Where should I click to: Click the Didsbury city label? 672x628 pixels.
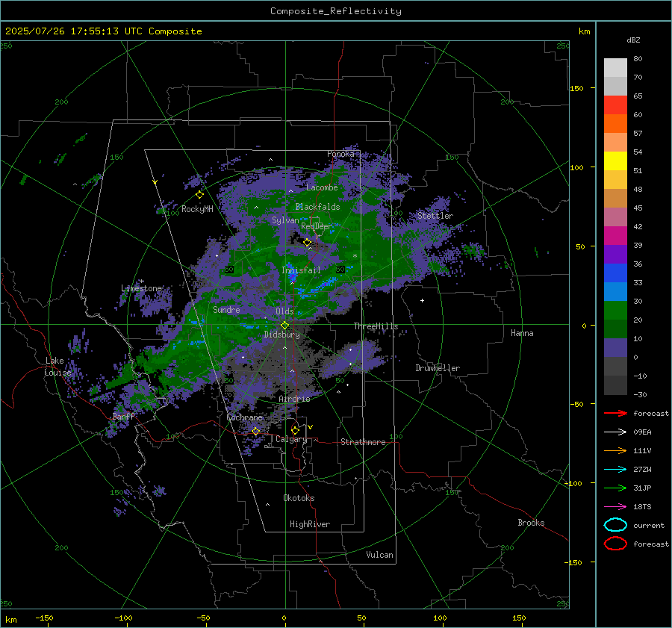(x=281, y=335)
